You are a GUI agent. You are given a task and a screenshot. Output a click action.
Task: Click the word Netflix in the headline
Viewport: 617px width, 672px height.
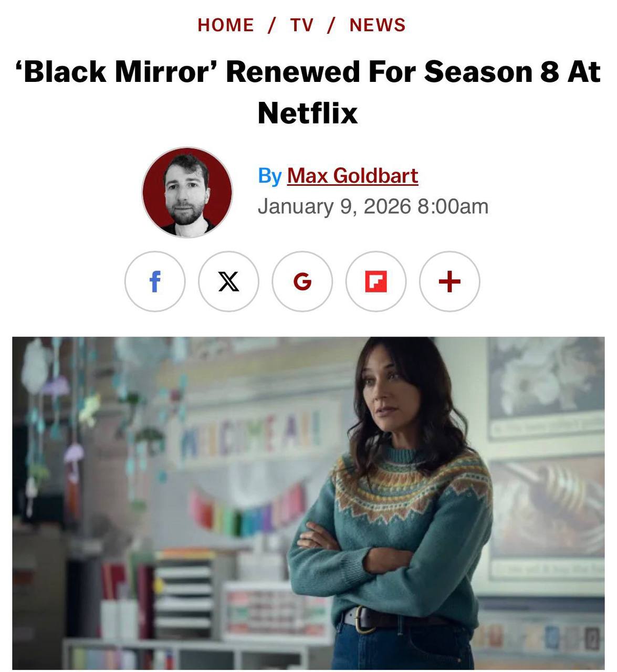308,112
